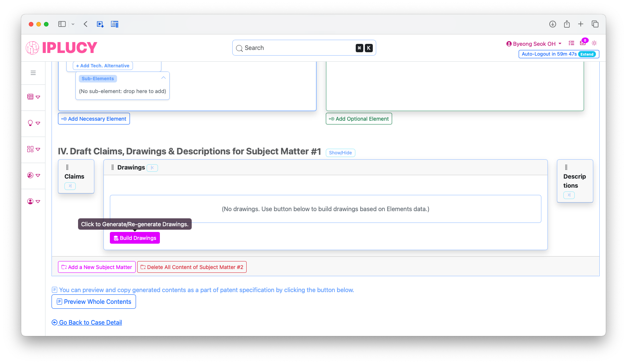
Task: Click the Build Drawings button
Action: coord(135,238)
